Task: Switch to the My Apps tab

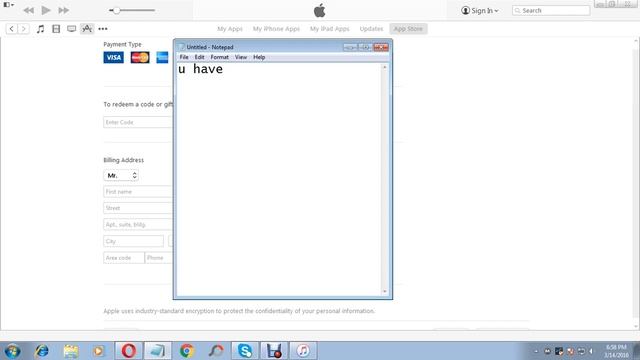Action: [x=230, y=29]
